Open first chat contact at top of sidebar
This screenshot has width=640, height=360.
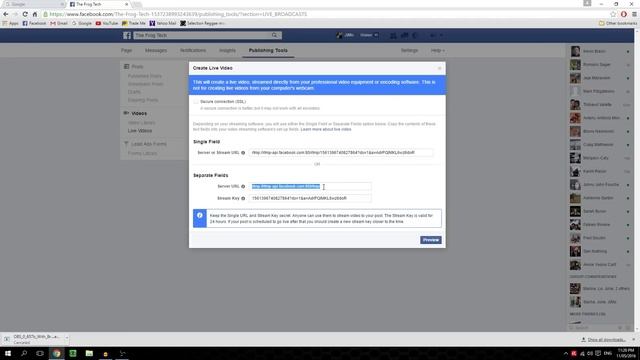600,51
